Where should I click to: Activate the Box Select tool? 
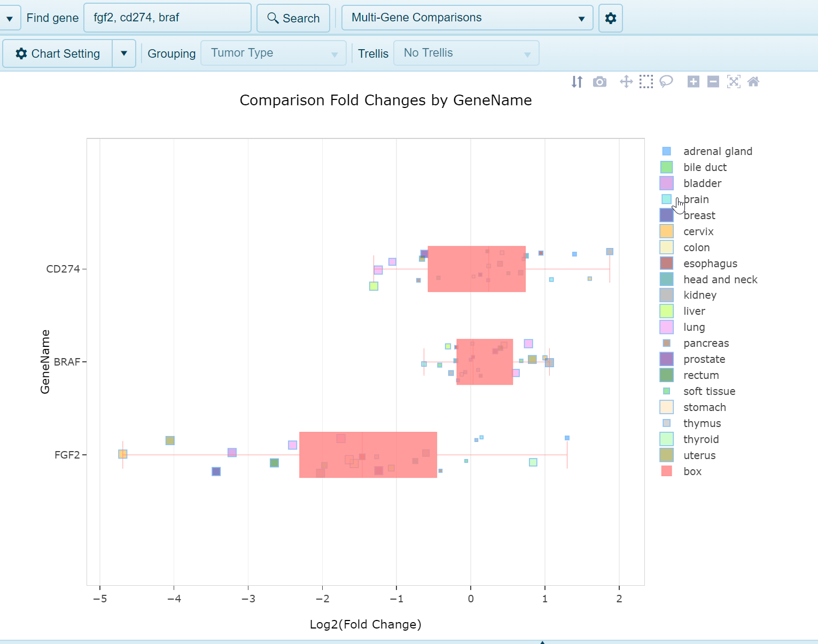click(646, 82)
